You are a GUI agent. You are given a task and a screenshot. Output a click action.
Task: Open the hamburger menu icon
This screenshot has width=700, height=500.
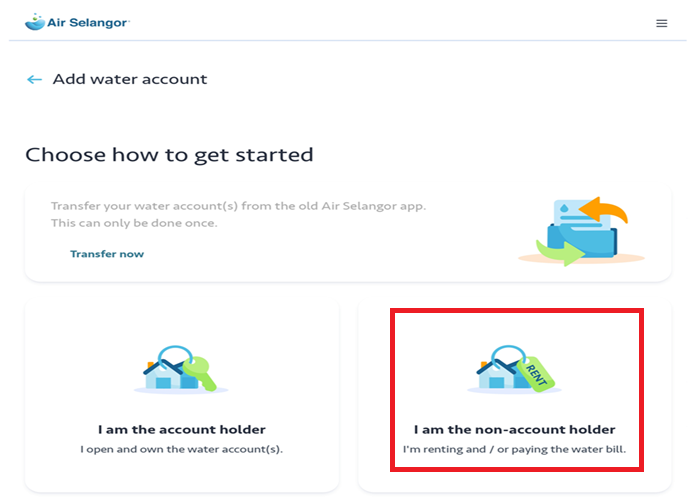[x=661, y=23]
